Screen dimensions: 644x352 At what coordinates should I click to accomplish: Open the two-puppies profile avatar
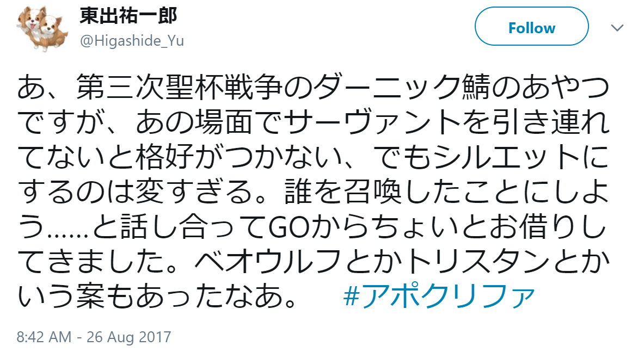[x=42, y=29]
